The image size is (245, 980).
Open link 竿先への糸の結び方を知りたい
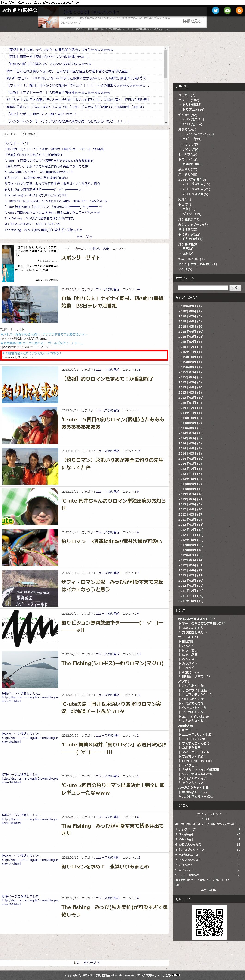click(204, 623)
